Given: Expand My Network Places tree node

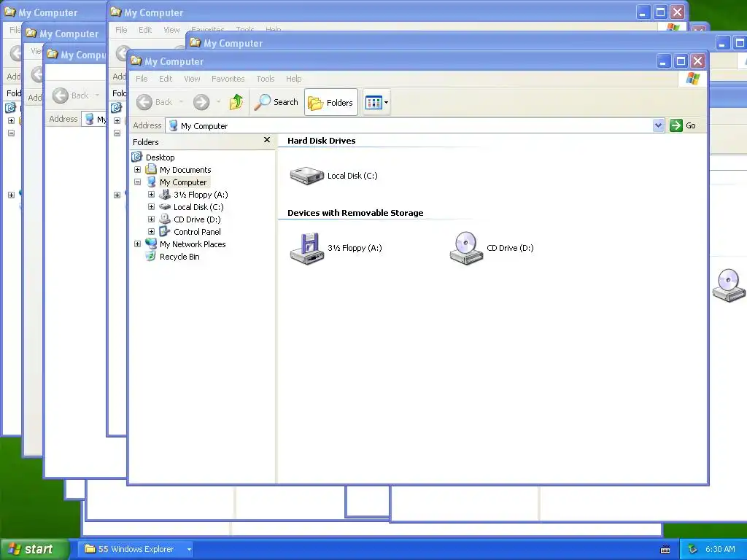Looking at the screenshot, I should coord(137,244).
